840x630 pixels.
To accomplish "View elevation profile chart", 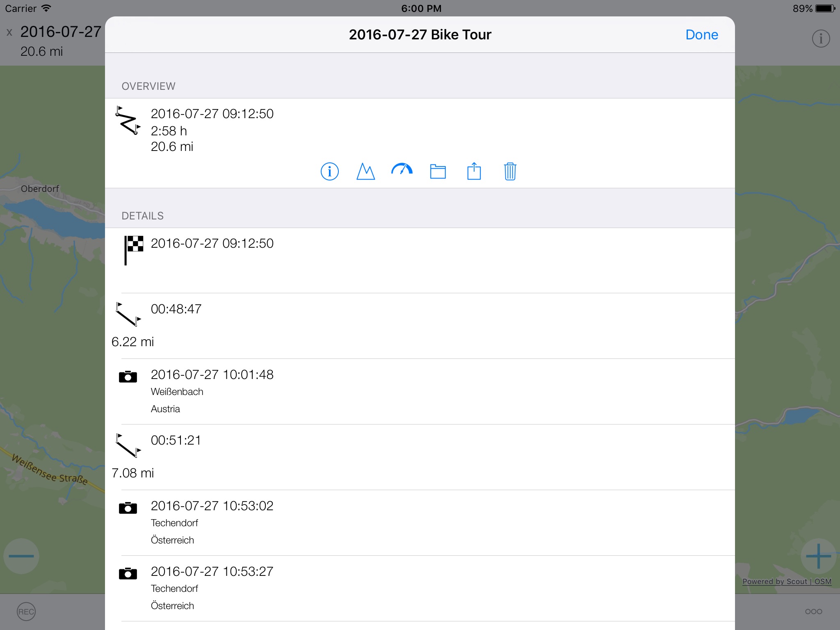I will [366, 171].
